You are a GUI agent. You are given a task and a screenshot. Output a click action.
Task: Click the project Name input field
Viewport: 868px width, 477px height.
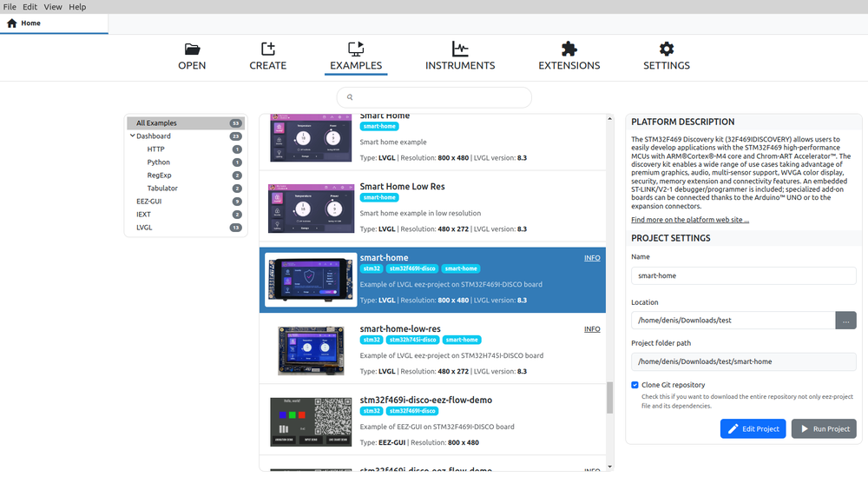744,276
